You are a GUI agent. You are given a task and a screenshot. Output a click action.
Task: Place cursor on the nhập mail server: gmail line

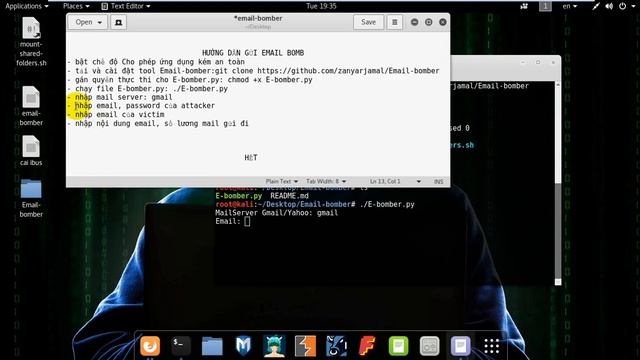[x=120, y=97]
